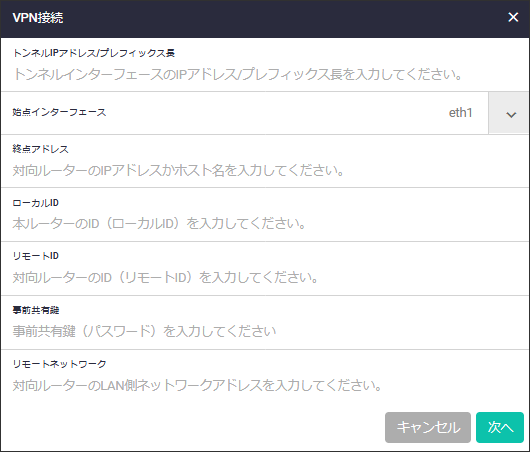Viewport: 530px width, 452px height.
Task: Click the キャンセル button
Action: [428, 427]
